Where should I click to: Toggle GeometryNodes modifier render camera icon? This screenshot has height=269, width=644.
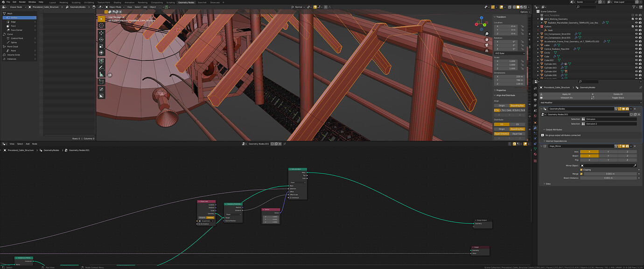click(x=626, y=109)
